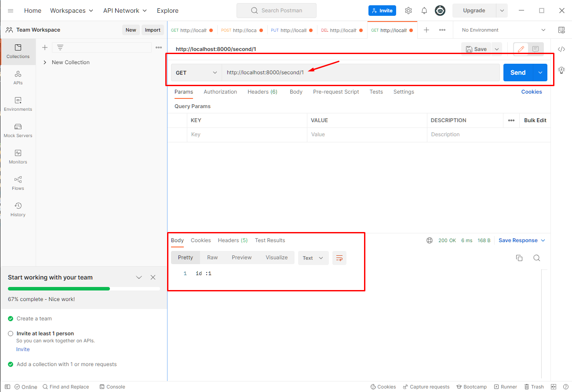The image size is (572, 392).
Task: Click the Send button
Action: click(518, 73)
